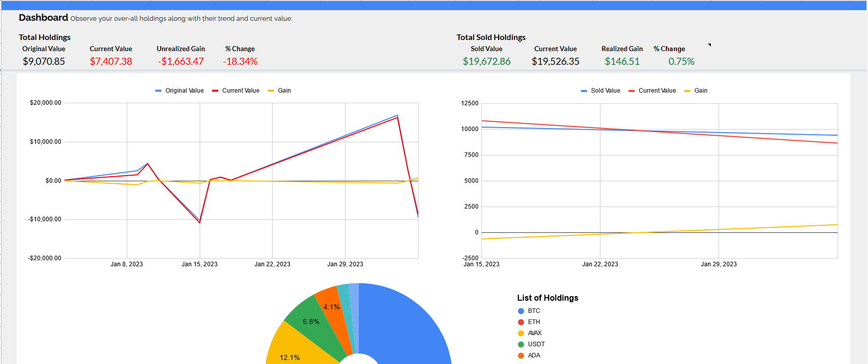Click the cell note triangle indicator

pos(709,45)
